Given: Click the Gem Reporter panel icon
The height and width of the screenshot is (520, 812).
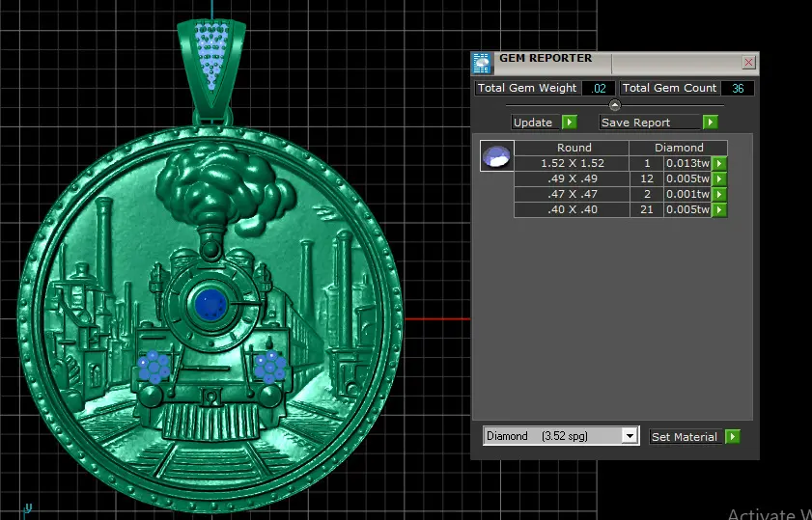Looking at the screenshot, I should tap(482, 63).
